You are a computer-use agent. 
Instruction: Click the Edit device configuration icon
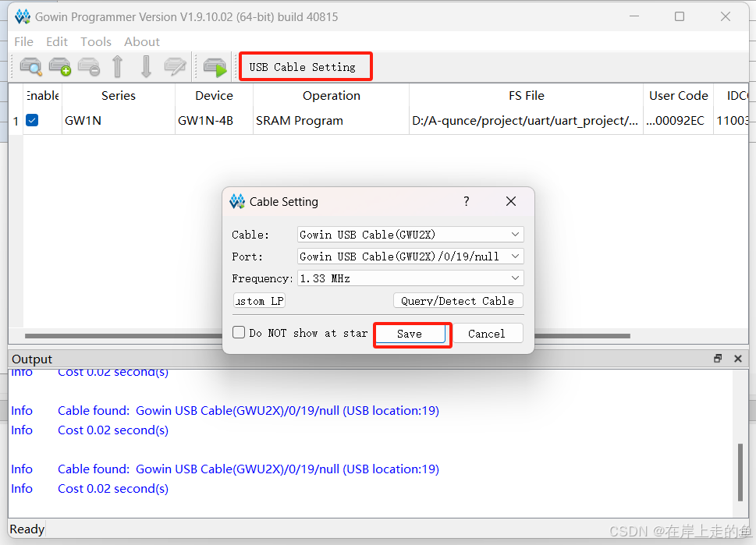click(175, 66)
